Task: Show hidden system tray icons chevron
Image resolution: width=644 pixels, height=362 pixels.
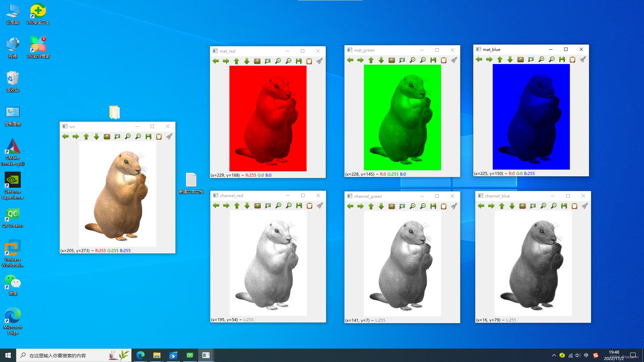Action: 554,355
